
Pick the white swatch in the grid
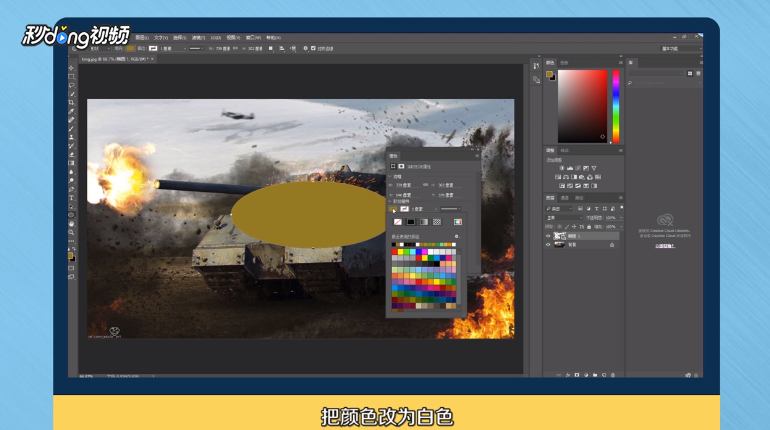431,252
